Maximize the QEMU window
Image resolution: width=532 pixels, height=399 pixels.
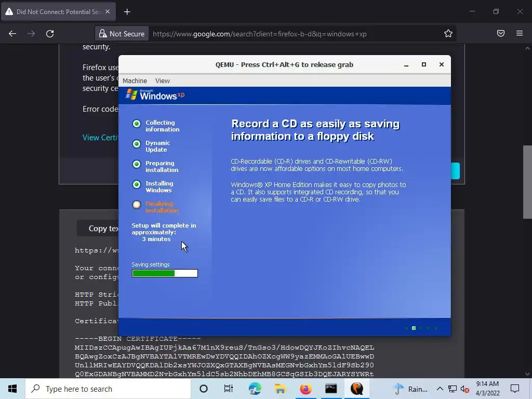click(424, 64)
